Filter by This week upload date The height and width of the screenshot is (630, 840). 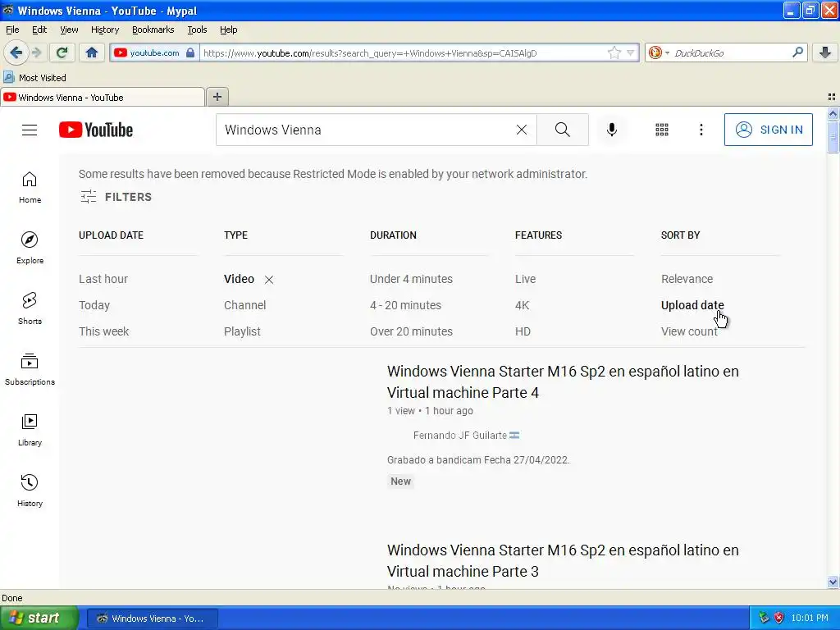tap(104, 331)
